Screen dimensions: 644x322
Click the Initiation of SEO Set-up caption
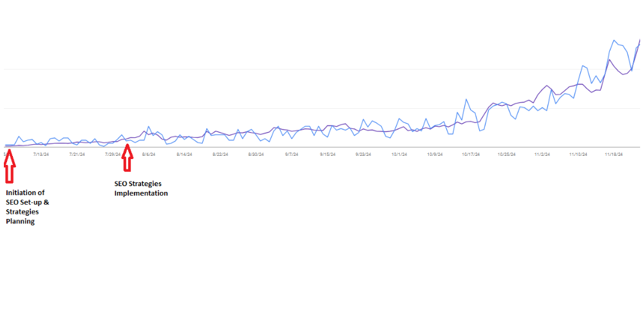click(28, 207)
